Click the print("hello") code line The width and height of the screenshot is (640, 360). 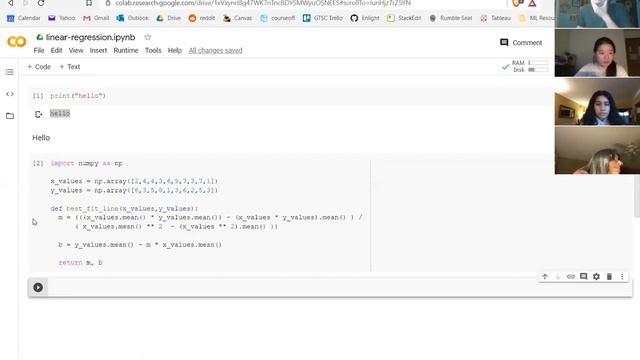(x=78, y=96)
